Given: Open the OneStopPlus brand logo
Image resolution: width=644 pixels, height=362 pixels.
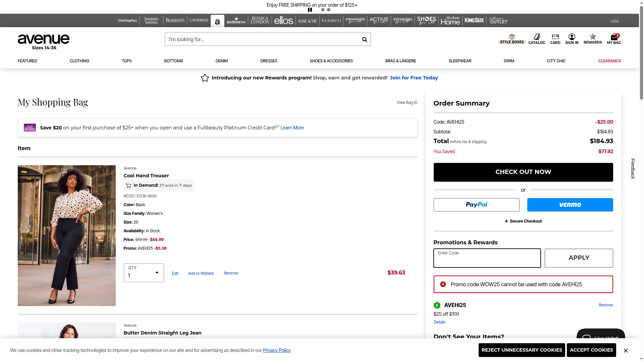Looking at the screenshot, I should pos(127,20).
